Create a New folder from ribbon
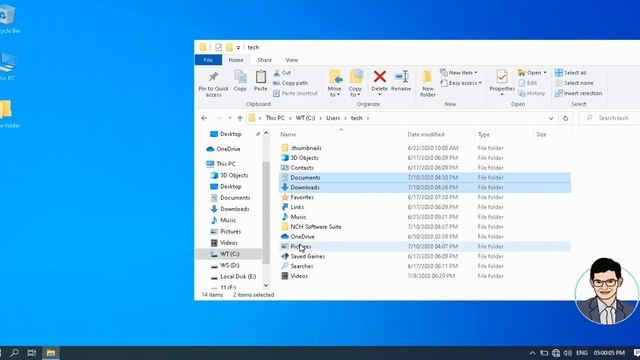640x360 pixels. tap(427, 84)
